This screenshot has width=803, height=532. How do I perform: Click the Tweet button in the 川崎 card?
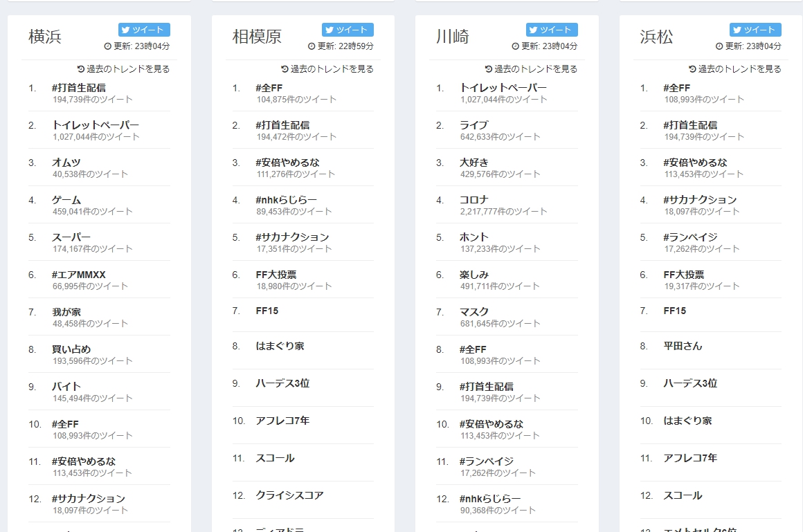552,30
